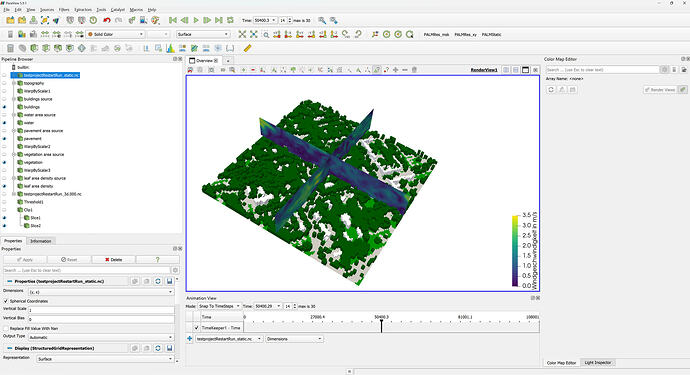Toggle visibility of pavement layer
690x375 pixels.
[4, 139]
